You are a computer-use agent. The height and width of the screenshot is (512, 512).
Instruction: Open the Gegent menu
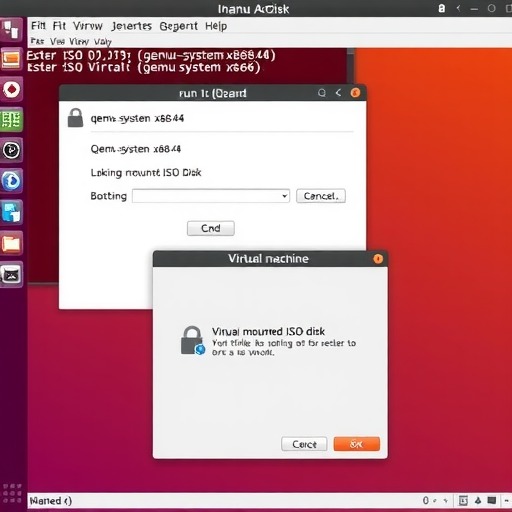click(x=178, y=26)
